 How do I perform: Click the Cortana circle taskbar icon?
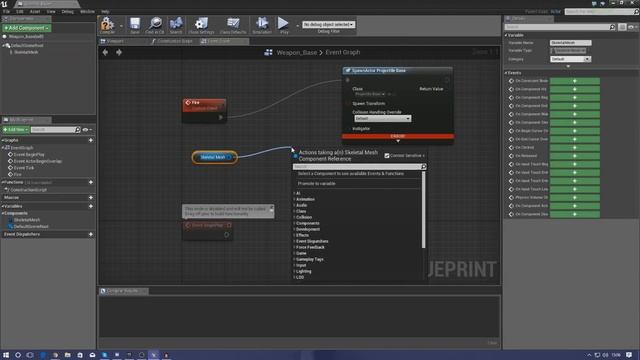click(x=18, y=355)
